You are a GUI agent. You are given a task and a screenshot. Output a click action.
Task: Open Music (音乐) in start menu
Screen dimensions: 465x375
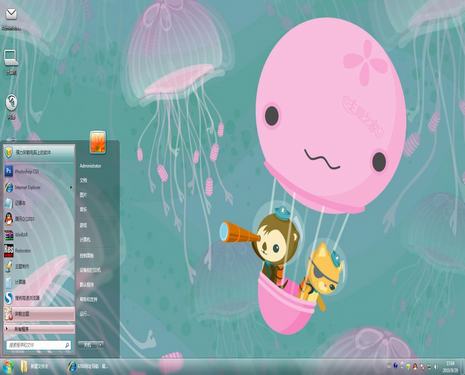tap(83, 210)
